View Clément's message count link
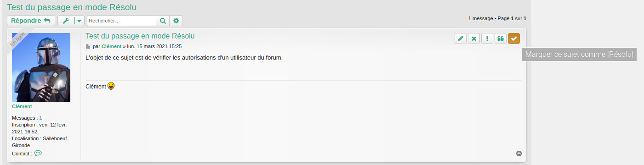The image size is (644, 165). click(x=40, y=118)
